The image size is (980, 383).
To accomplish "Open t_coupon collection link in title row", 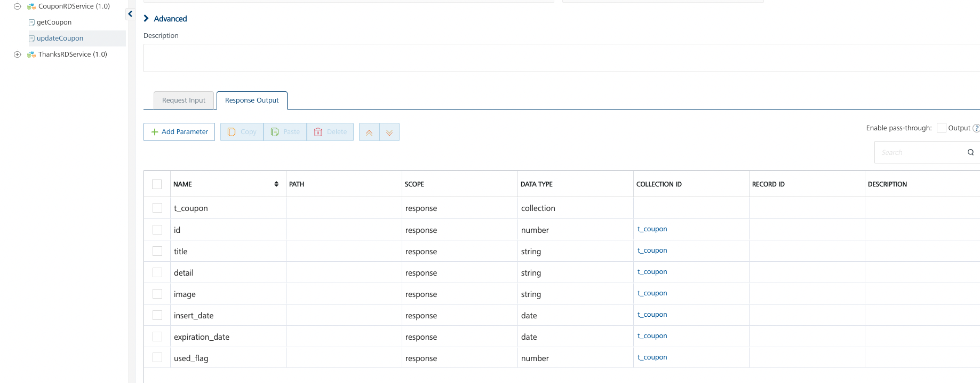I will pos(652,251).
